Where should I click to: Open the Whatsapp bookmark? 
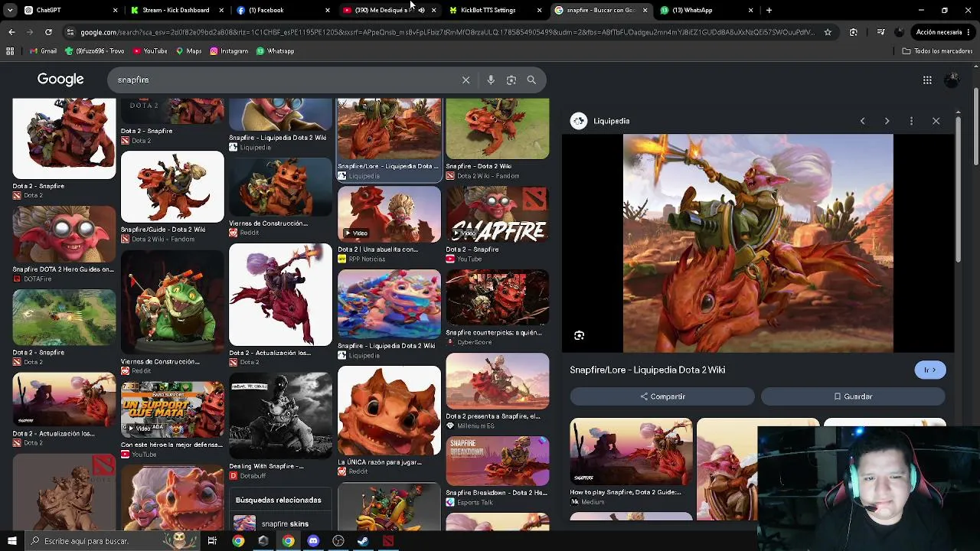[275, 51]
